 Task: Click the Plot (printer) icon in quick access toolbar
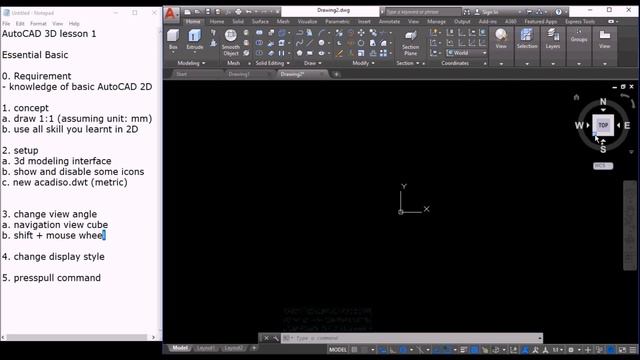pos(238,12)
